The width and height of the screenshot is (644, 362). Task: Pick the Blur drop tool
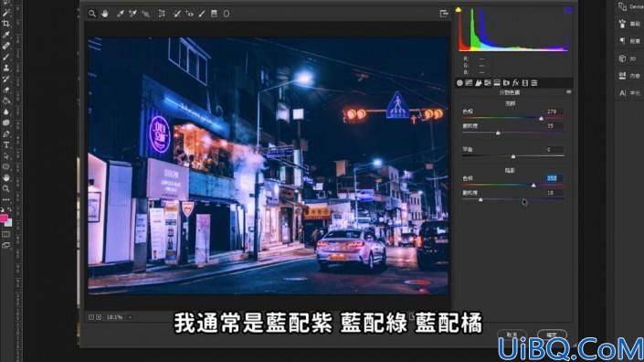(6, 112)
